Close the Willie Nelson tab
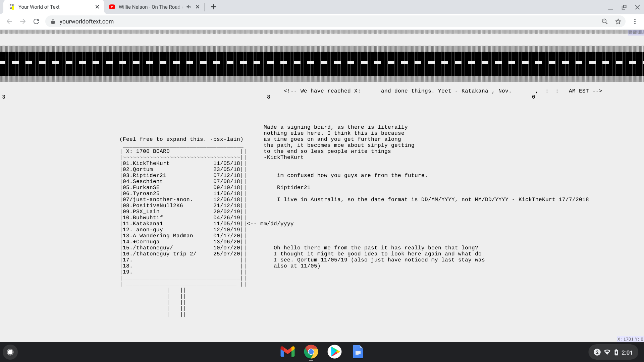Viewport: 644px width, 362px height. click(x=198, y=7)
